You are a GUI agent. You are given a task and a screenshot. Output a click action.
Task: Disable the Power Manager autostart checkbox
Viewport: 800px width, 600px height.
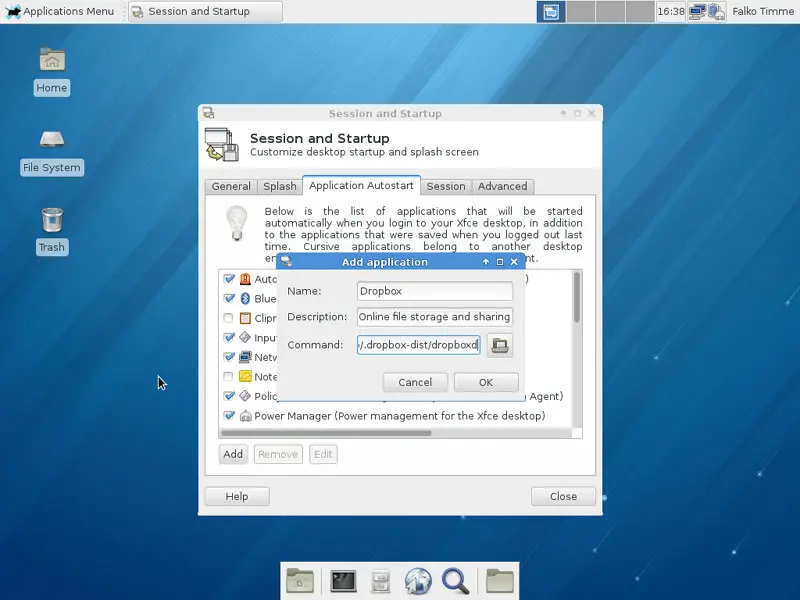coord(229,416)
